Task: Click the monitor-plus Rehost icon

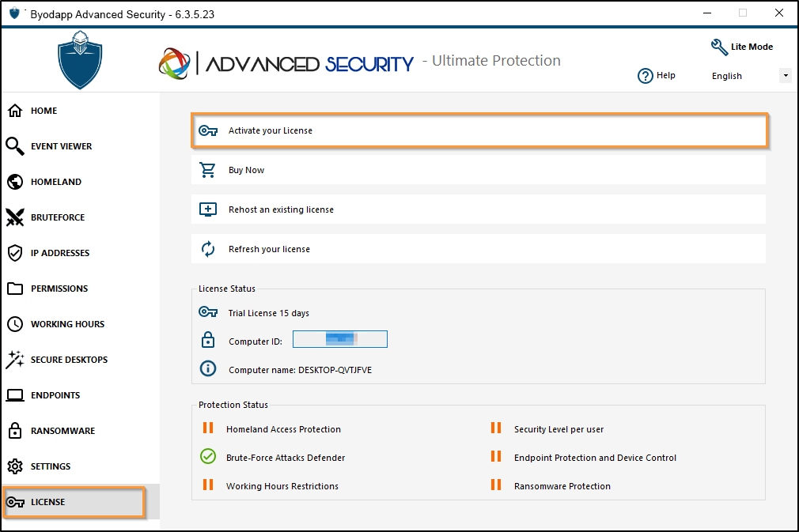Action: click(x=208, y=209)
